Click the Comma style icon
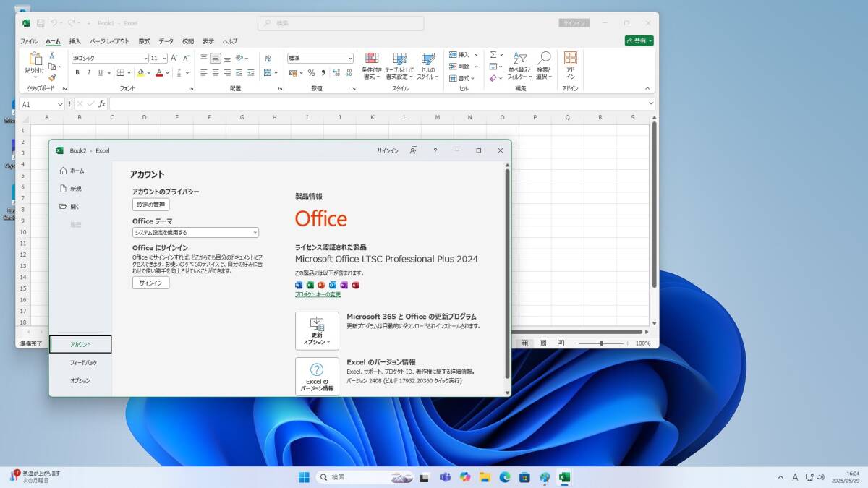Image resolution: width=868 pixels, height=488 pixels. point(323,72)
